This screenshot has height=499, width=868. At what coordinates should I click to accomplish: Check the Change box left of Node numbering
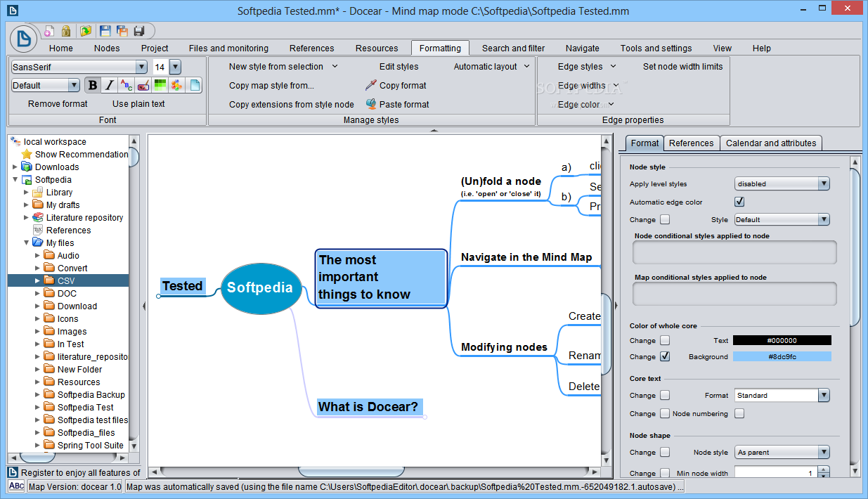click(x=665, y=413)
